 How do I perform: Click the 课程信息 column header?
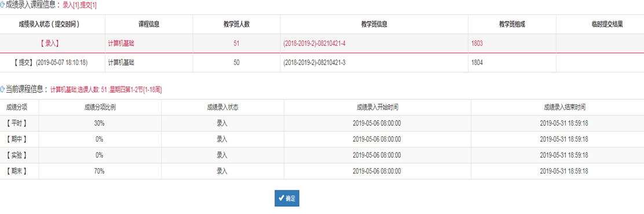(149, 24)
